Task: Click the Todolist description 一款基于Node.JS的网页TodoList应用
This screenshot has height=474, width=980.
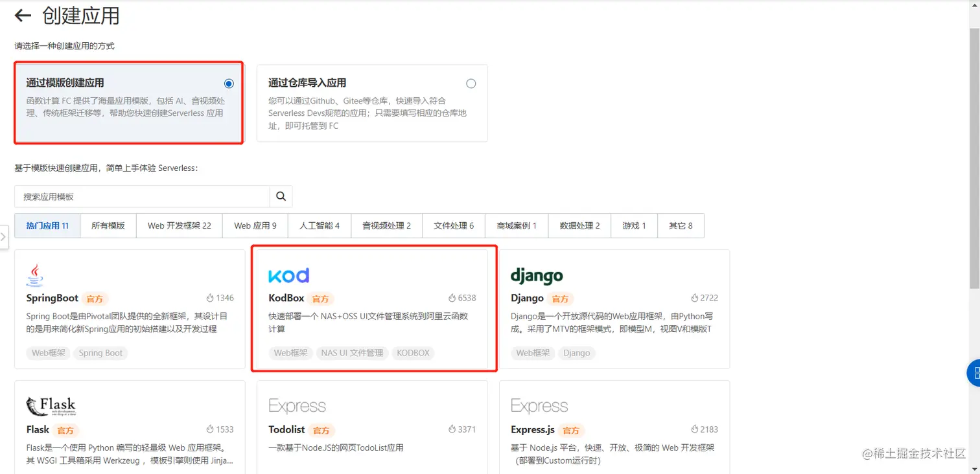Action: point(336,447)
